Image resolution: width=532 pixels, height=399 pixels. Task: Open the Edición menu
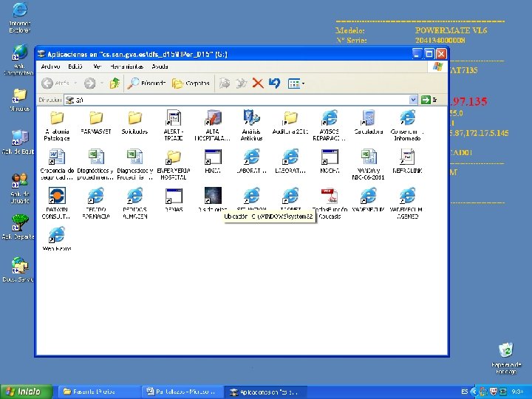tap(75, 66)
